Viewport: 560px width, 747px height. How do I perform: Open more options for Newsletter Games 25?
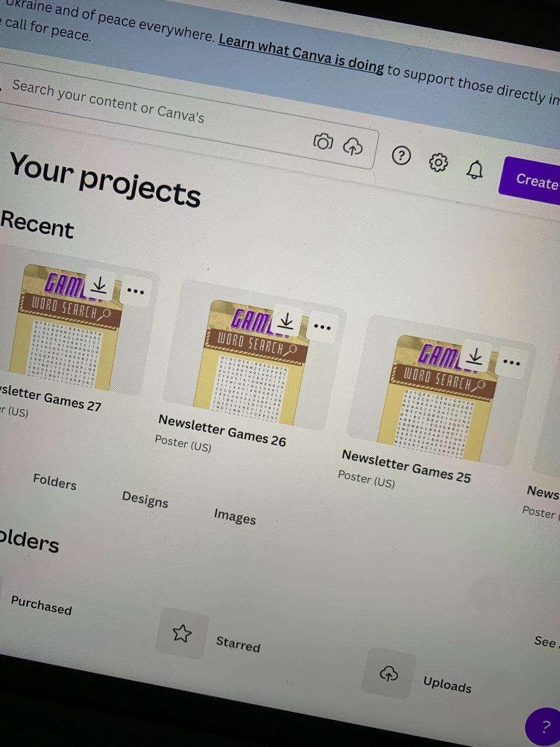coord(512,362)
